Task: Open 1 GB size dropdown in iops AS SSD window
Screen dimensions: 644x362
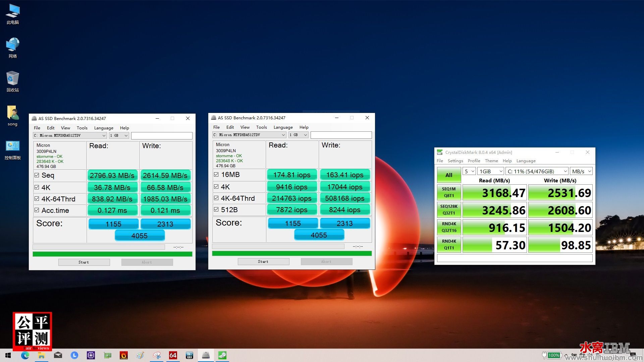Action: pyautogui.click(x=299, y=135)
